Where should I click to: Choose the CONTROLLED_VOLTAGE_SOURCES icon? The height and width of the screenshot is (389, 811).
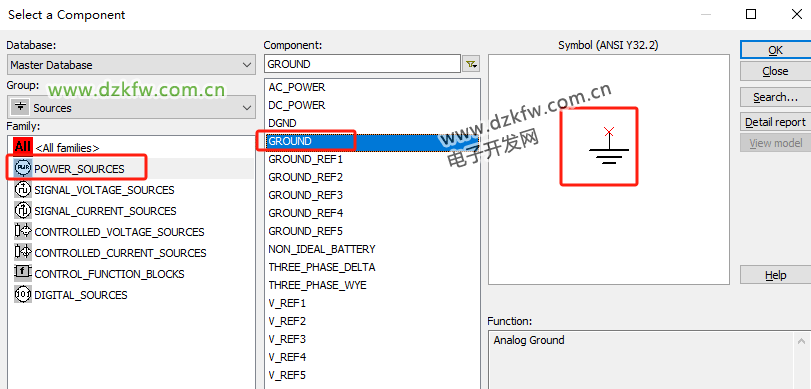coord(23,232)
